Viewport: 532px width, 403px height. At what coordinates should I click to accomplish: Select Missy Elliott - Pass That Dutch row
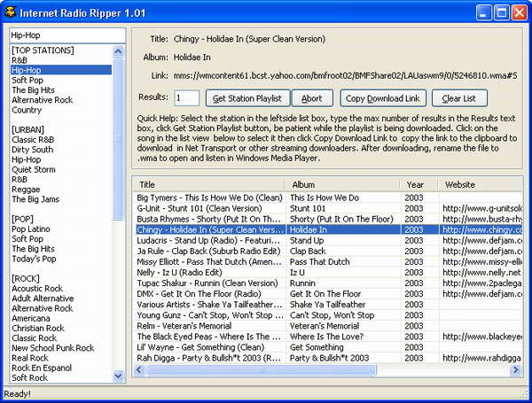point(327,261)
